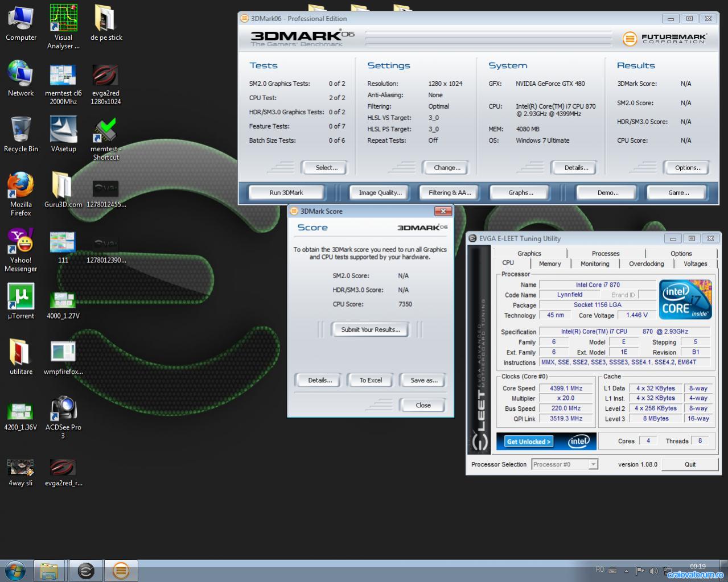The height and width of the screenshot is (582, 728).
Task: Open the Windows Start menu
Action: pos(15,570)
